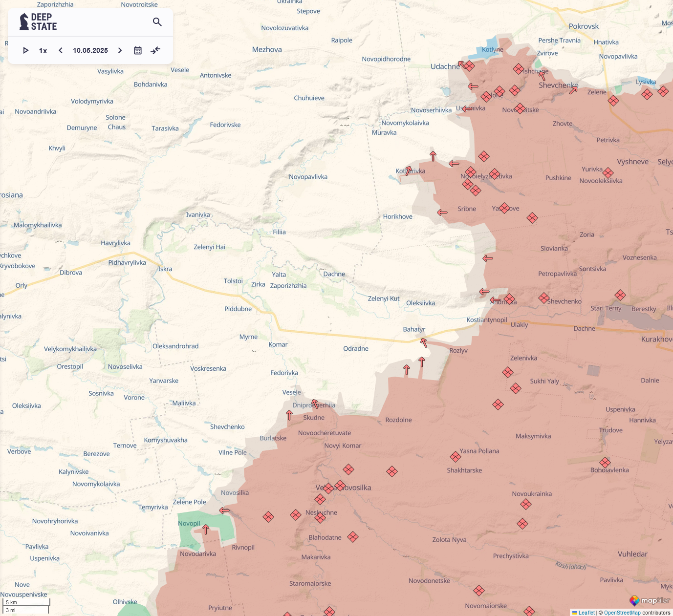
Task: Go to previous date arrow
Action: click(x=61, y=50)
